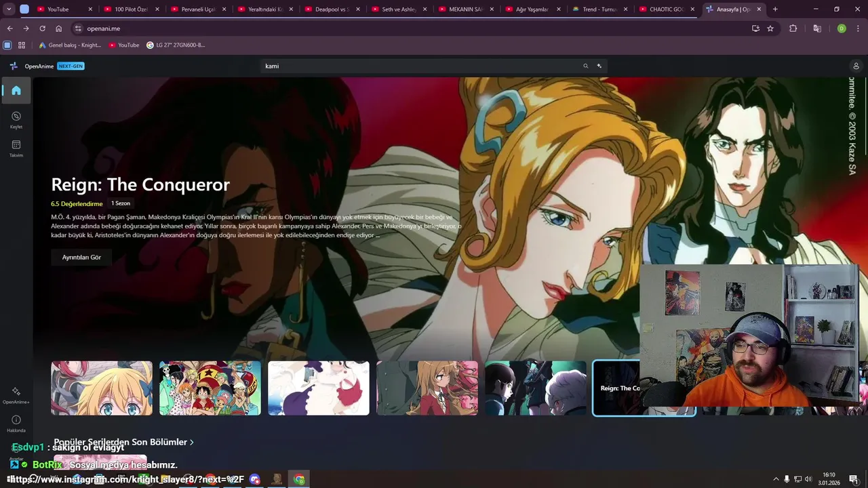Go back with the browser back arrow
Screen dimensions: 868x488
click(9, 28)
